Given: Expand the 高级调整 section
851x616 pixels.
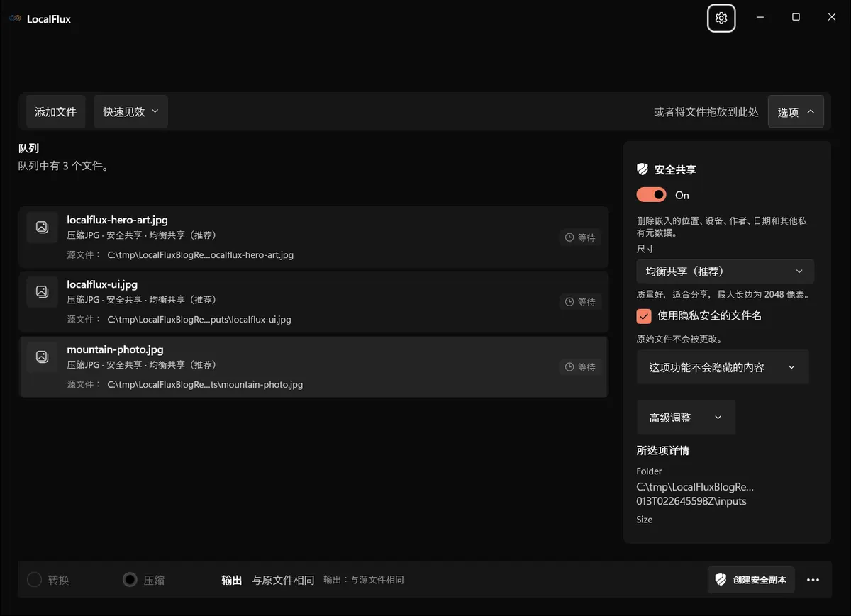Looking at the screenshot, I should tap(686, 418).
